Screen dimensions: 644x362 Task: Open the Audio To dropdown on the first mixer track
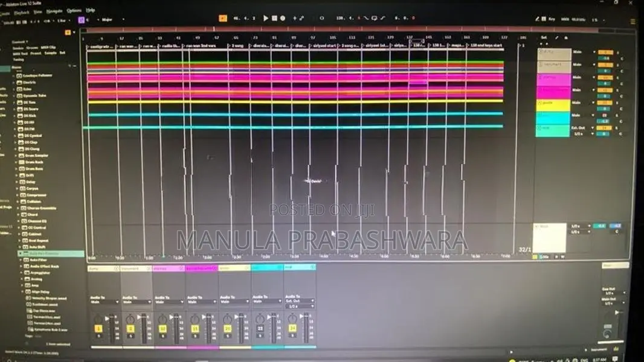[105, 302]
